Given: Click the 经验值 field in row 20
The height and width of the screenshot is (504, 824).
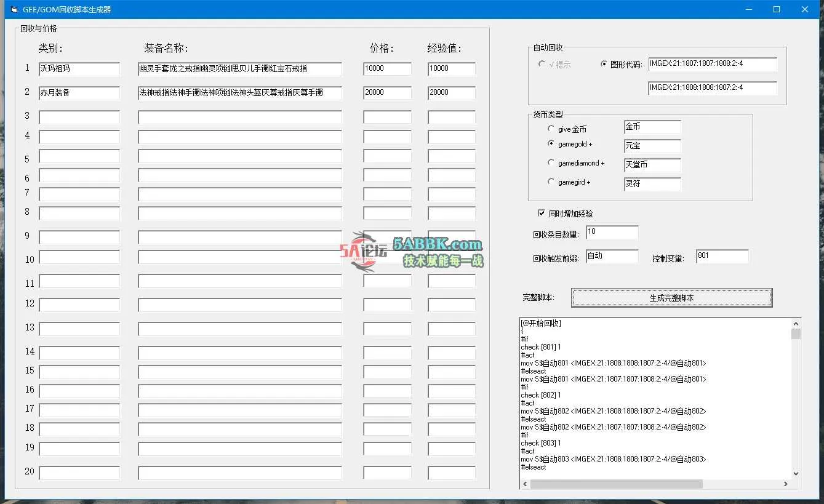Looking at the screenshot, I should (x=452, y=473).
